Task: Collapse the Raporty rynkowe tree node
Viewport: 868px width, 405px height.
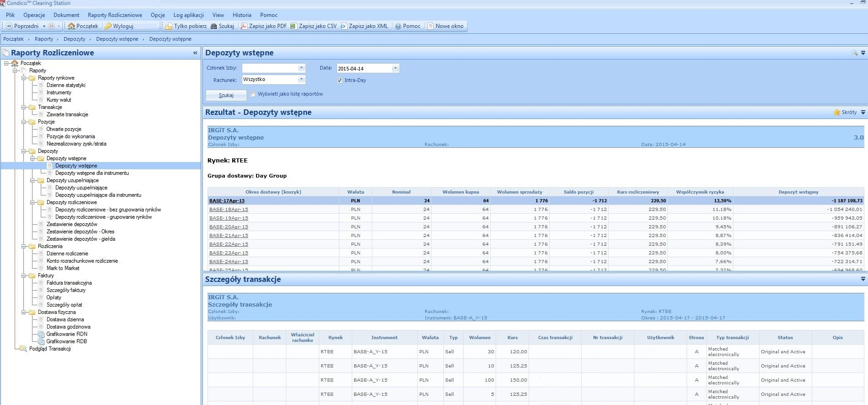Action: 24,78
